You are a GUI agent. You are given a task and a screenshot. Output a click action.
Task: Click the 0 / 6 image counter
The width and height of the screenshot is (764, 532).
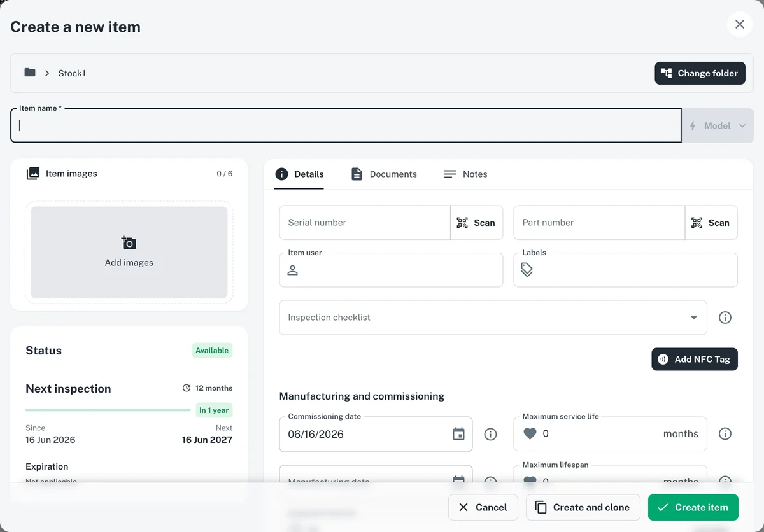pyautogui.click(x=224, y=174)
